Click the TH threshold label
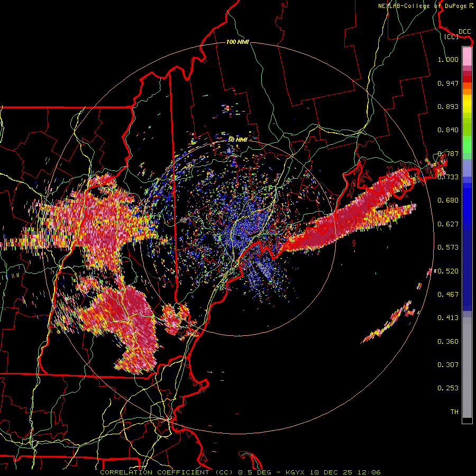Screen dimensions: 476x476 454,412
